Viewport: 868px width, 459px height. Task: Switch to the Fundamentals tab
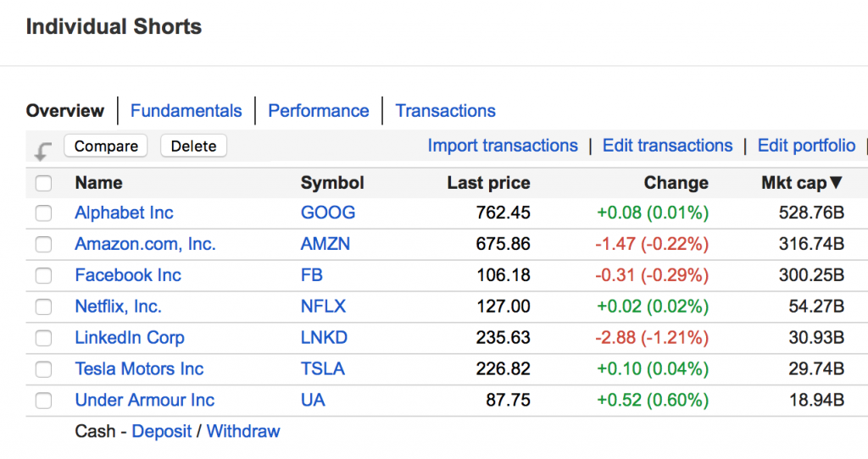pyautogui.click(x=186, y=111)
